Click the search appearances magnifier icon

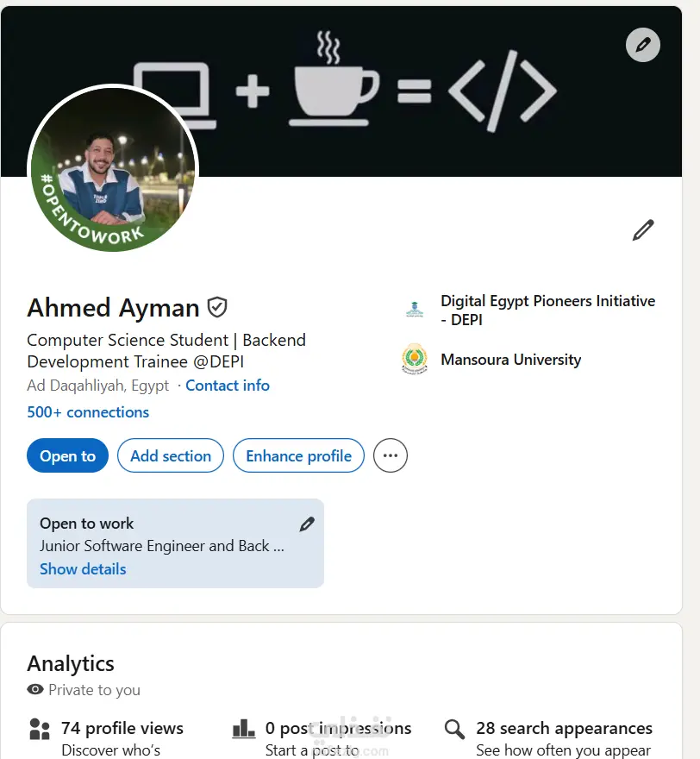coord(454,730)
